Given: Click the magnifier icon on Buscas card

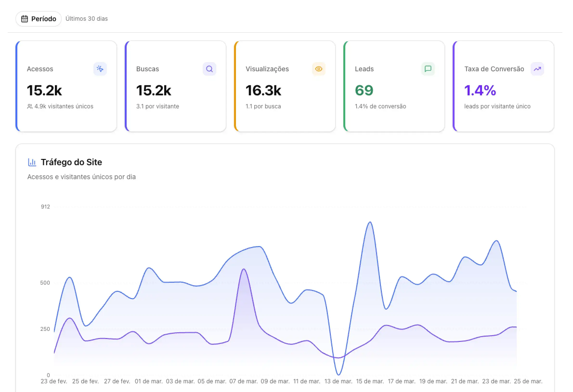Looking at the screenshot, I should pos(209,69).
